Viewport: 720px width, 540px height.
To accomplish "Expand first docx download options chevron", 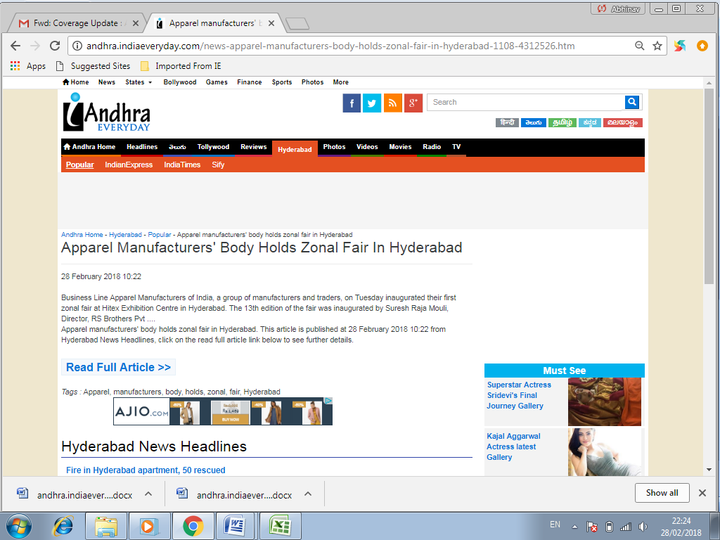I will [x=148, y=494].
